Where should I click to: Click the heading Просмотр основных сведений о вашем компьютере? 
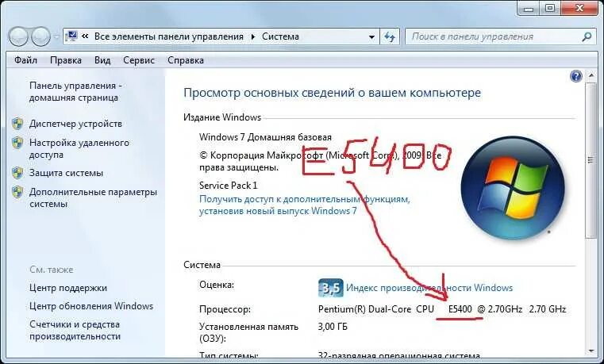[x=332, y=93]
